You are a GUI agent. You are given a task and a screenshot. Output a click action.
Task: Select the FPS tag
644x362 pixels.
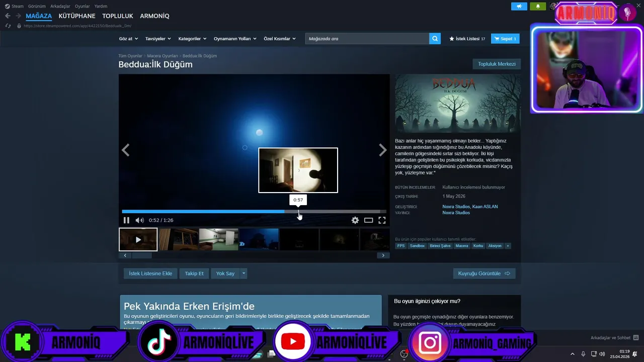coord(401,246)
